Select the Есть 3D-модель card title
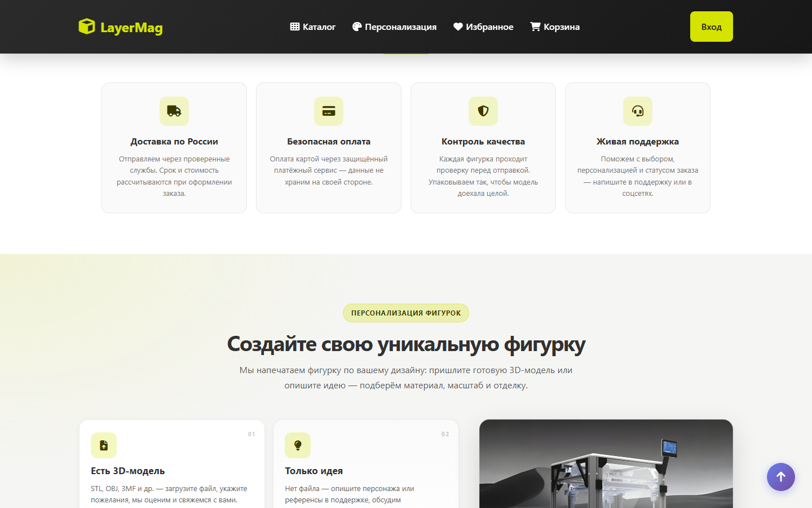This screenshot has width=812, height=508. (128, 471)
